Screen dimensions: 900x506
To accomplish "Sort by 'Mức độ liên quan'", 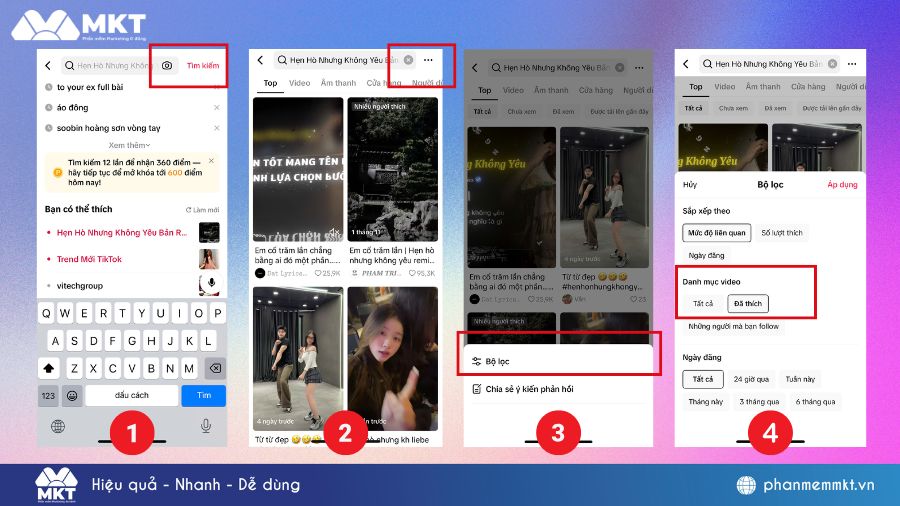I will [716, 233].
